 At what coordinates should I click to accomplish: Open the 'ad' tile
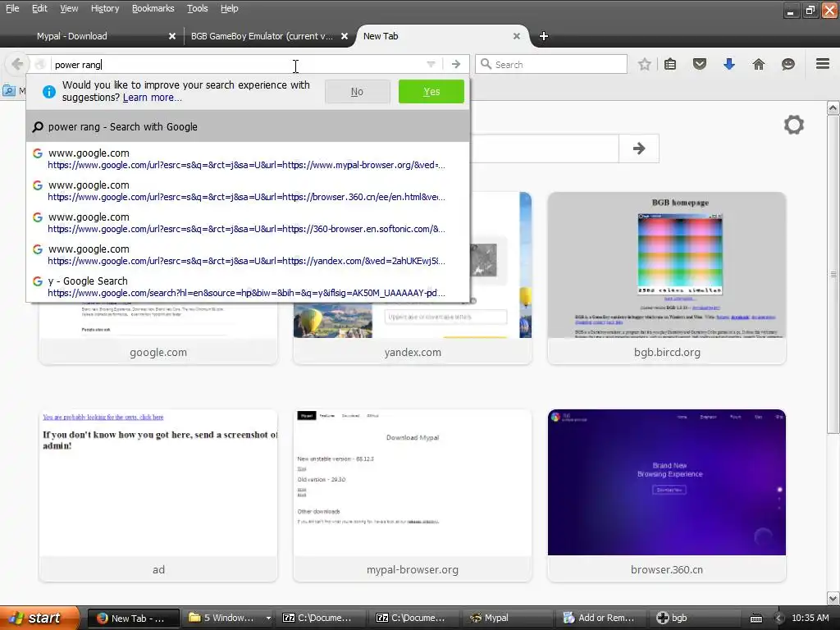point(158,495)
